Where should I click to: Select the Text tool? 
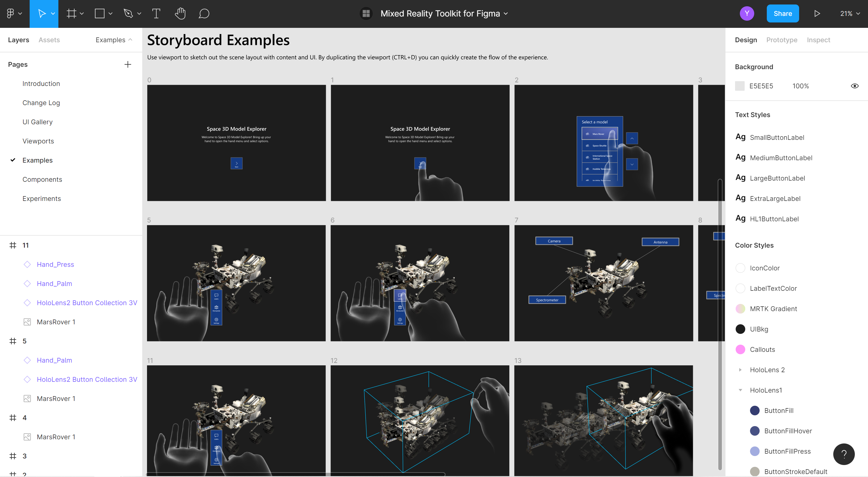155,13
